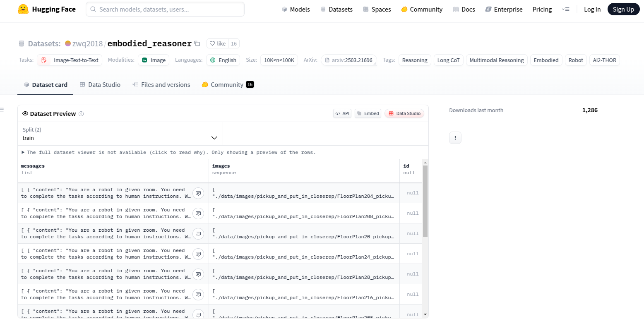Select the Reasoning tag
Image resolution: width=644 pixels, height=319 pixels.
coord(415,60)
